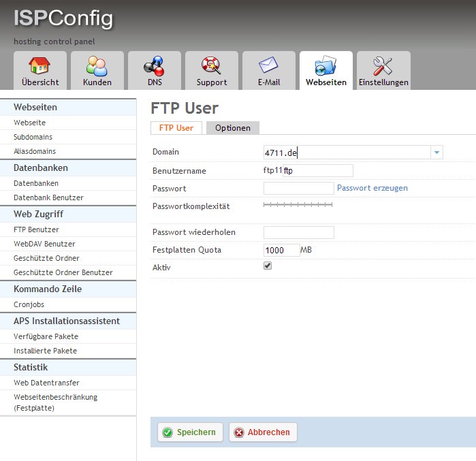Uncheck the Aktiv checkbox
The image size is (476, 461).
pos(268,266)
